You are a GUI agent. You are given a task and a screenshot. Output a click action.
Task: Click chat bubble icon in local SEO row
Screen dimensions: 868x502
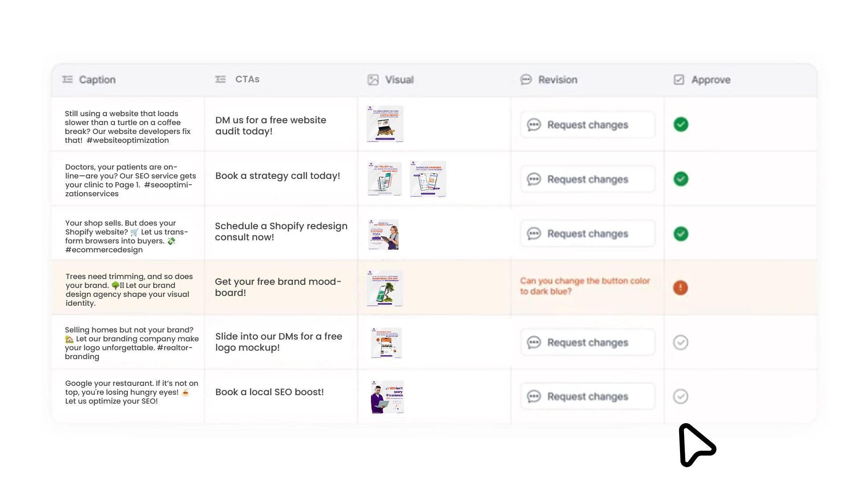pyautogui.click(x=534, y=396)
